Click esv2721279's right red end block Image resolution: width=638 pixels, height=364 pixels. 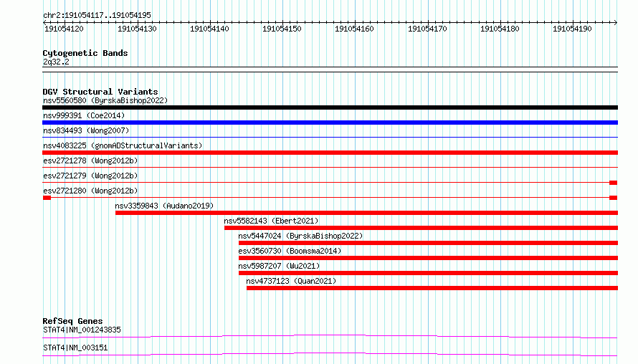613,183
